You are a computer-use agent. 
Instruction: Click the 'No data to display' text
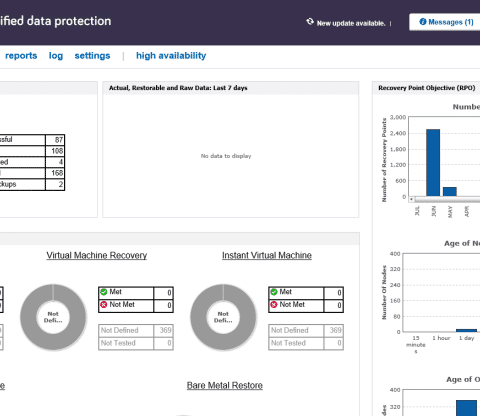226,156
